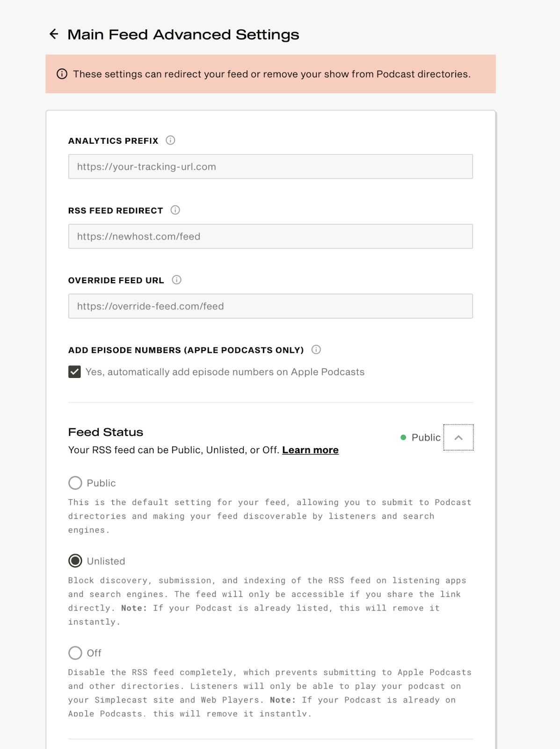Uncheck automatically add episode numbers checkbox

tap(74, 372)
